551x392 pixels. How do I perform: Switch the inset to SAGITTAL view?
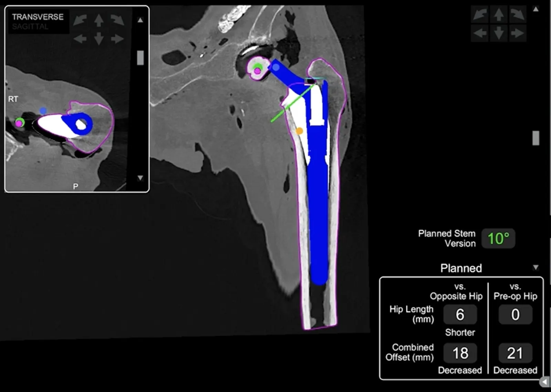(30, 27)
